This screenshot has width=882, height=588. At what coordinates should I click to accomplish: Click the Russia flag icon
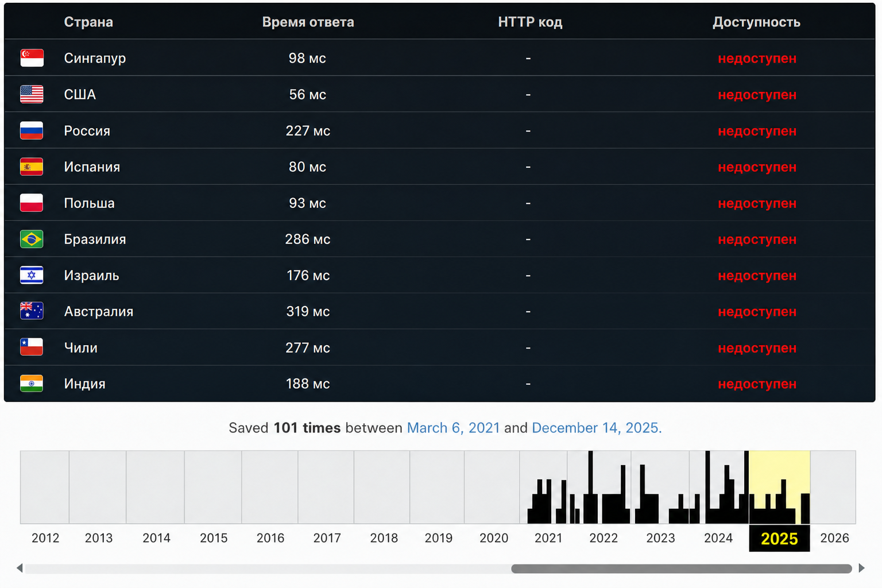pyautogui.click(x=32, y=130)
